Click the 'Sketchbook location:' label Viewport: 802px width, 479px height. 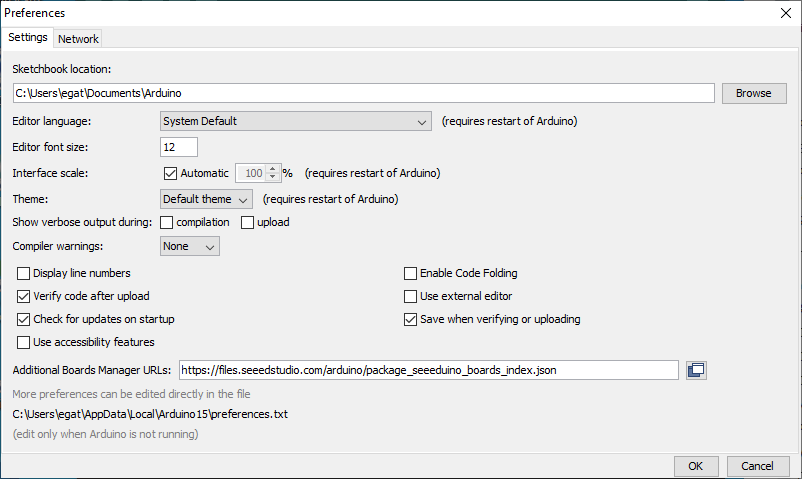click(x=61, y=69)
